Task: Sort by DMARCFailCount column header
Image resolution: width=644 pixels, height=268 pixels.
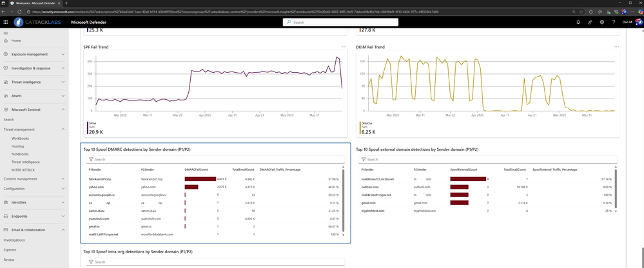Action: (196, 169)
